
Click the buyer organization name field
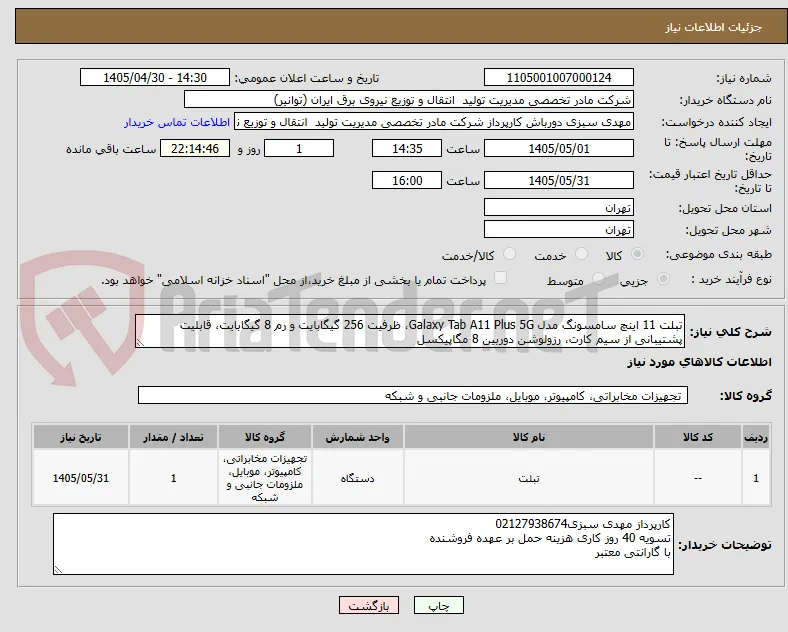[409, 99]
